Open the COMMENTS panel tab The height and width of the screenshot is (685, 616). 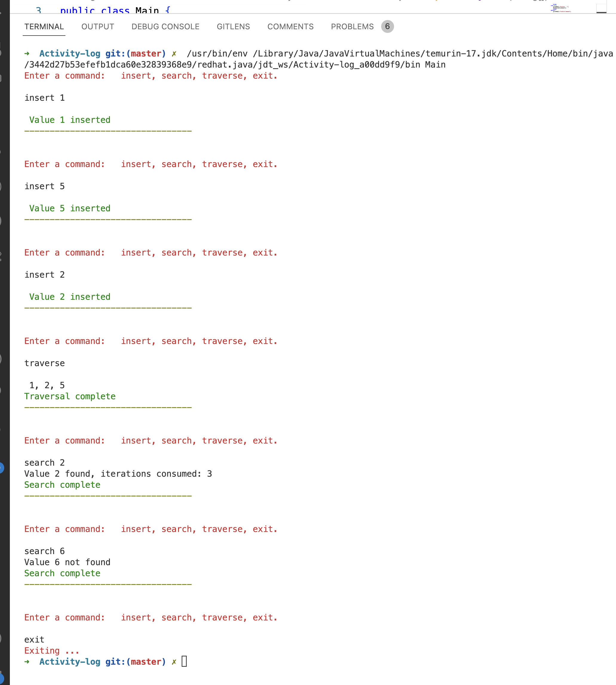(290, 26)
